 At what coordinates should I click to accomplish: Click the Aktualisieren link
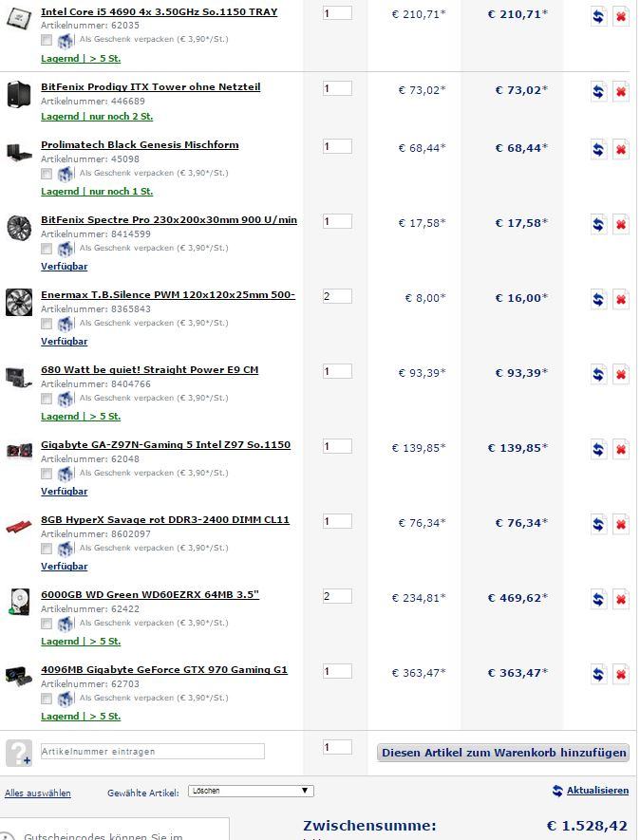pyautogui.click(x=597, y=791)
